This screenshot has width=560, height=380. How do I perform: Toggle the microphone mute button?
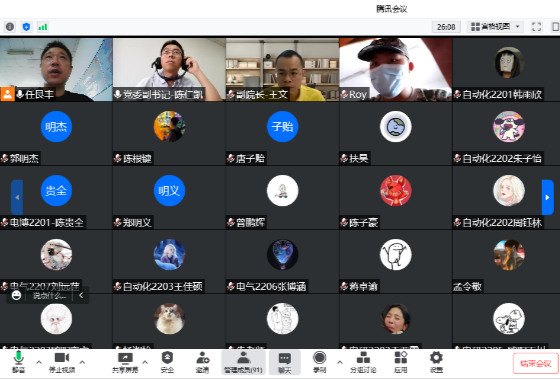coord(18,362)
